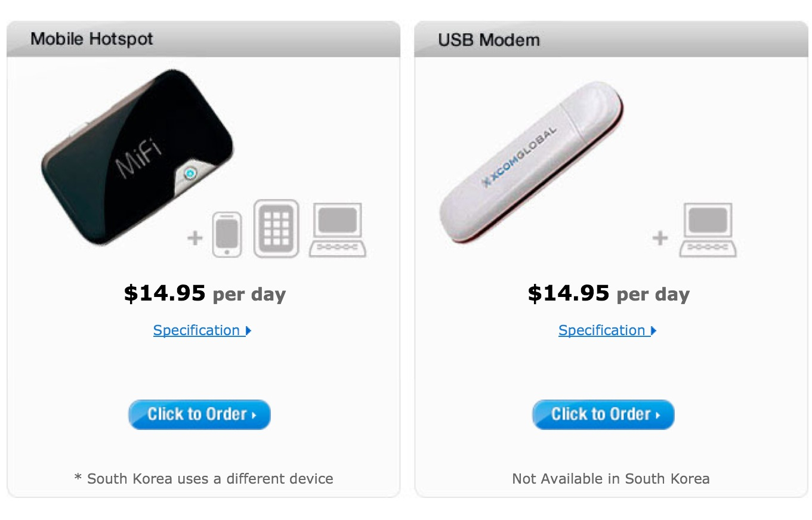The width and height of the screenshot is (812, 520).
Task: Click the power button on the MiFi device
Action: [x=190, y=174]
